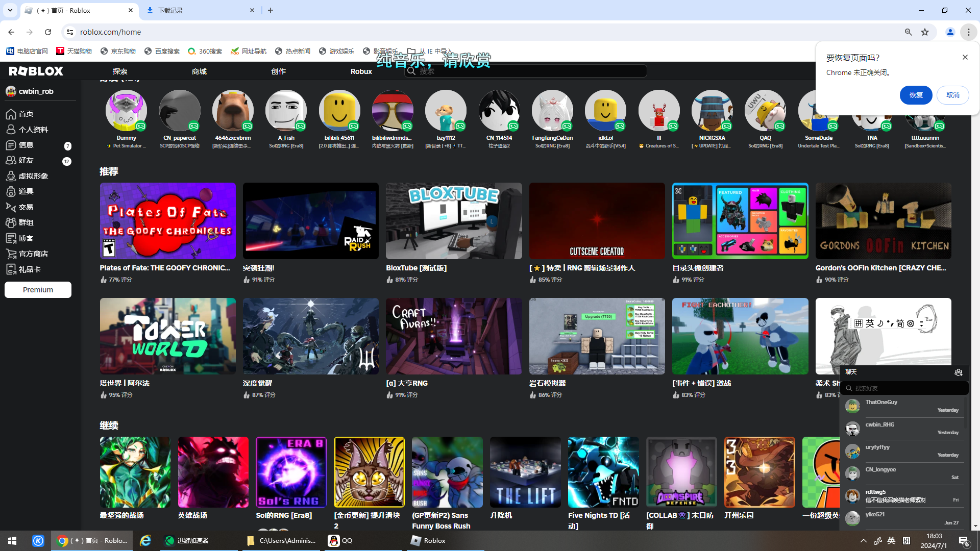The width and height of the screenshot is (980, 551).
Task: Open 商城 in the Roblox navigation
Action: pyautogui.click(x=199, y=71)
